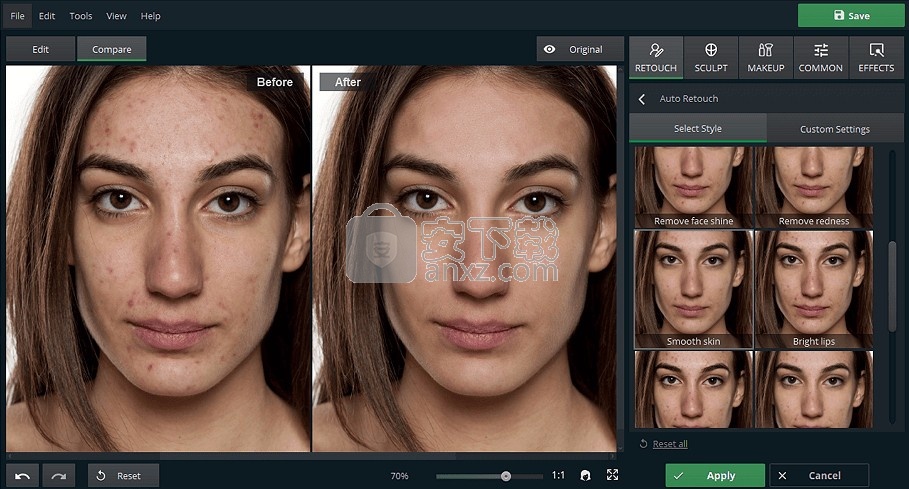The width and height of the screenshot is (909, 489).
Task: Choose the Smooth skin style
Action: 693,289
